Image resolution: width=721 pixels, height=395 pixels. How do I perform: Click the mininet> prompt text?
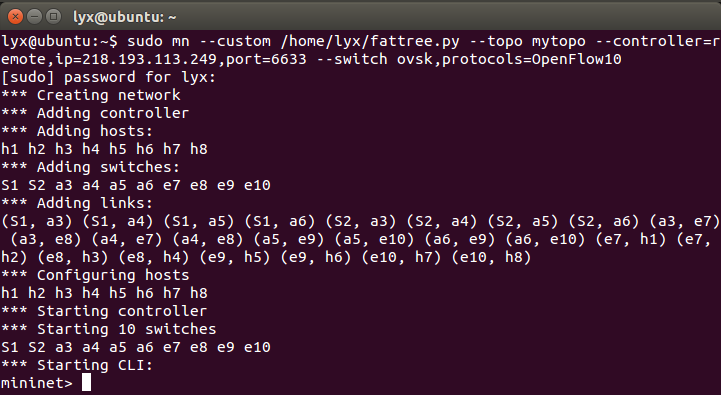37,383
